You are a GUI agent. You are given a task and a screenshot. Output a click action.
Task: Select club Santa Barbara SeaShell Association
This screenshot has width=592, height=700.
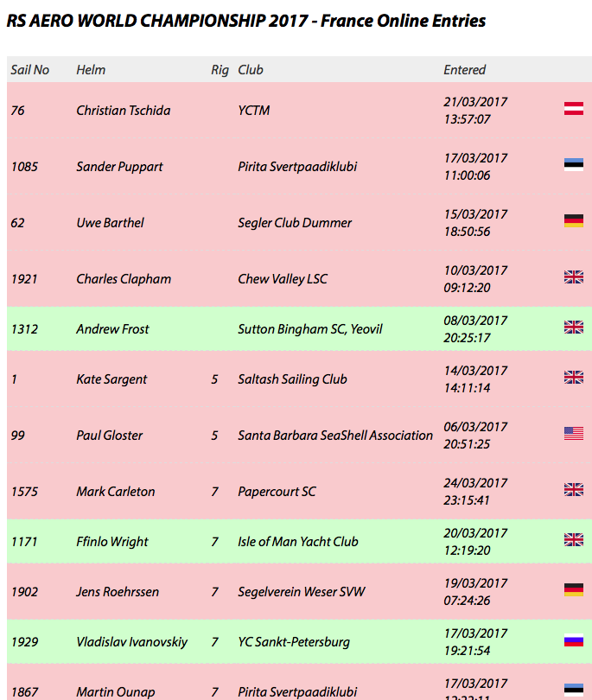335,436
